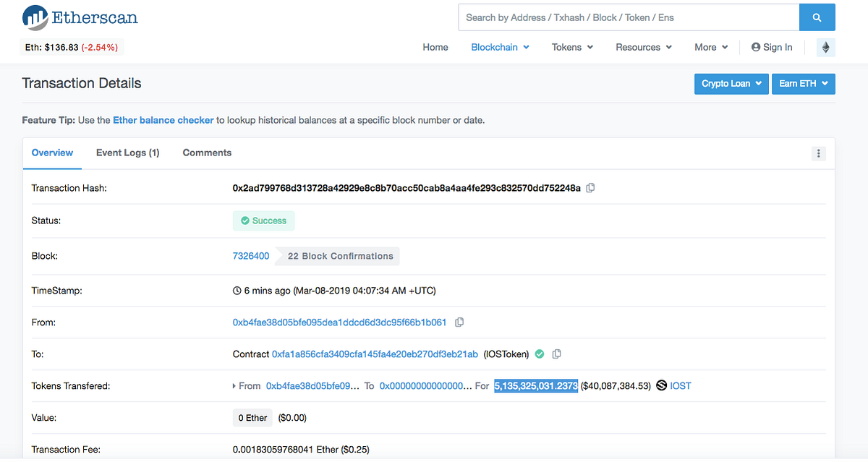Click the IOST token icon

point(660,385)
